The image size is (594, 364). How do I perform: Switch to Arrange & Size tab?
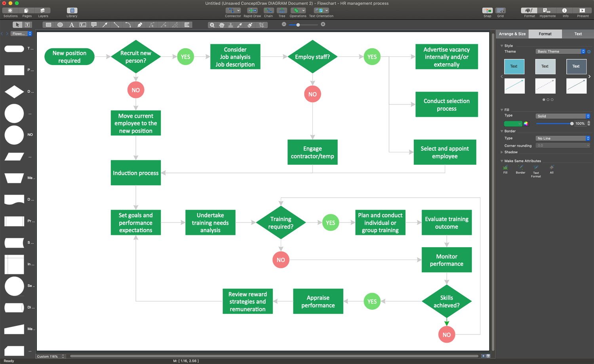[512, 34]
